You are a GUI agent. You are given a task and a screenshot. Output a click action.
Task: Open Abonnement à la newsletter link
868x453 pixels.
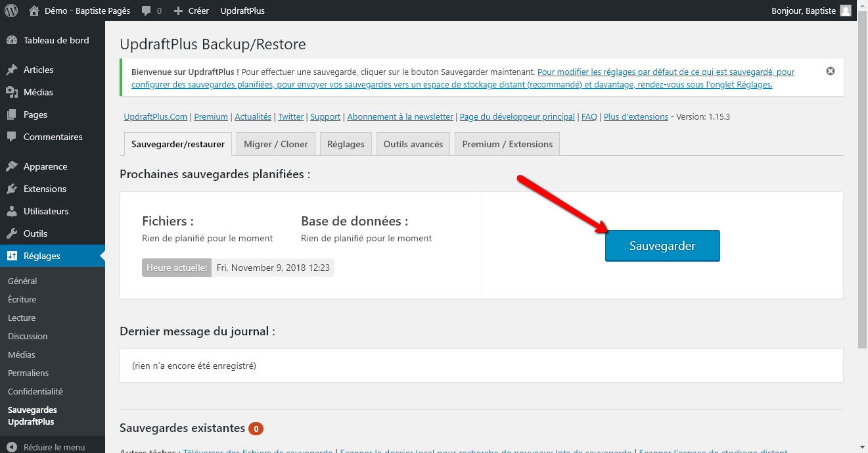(400, 116)
